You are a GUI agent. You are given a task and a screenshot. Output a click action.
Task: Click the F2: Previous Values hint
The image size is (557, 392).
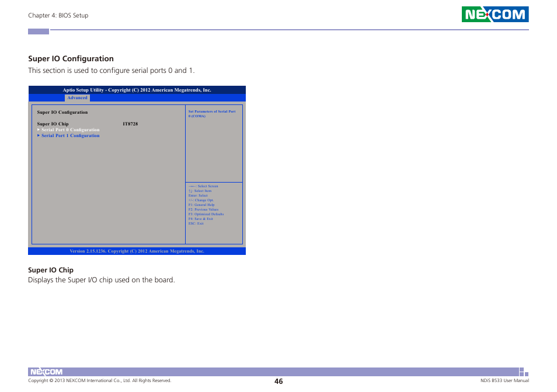coord(204,209)
